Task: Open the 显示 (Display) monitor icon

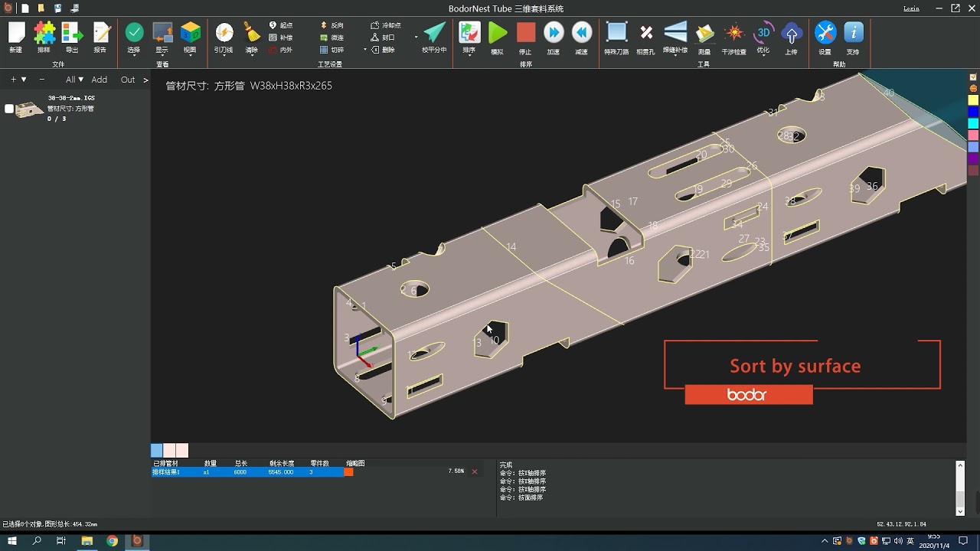Action: click(x=162, y=32)
